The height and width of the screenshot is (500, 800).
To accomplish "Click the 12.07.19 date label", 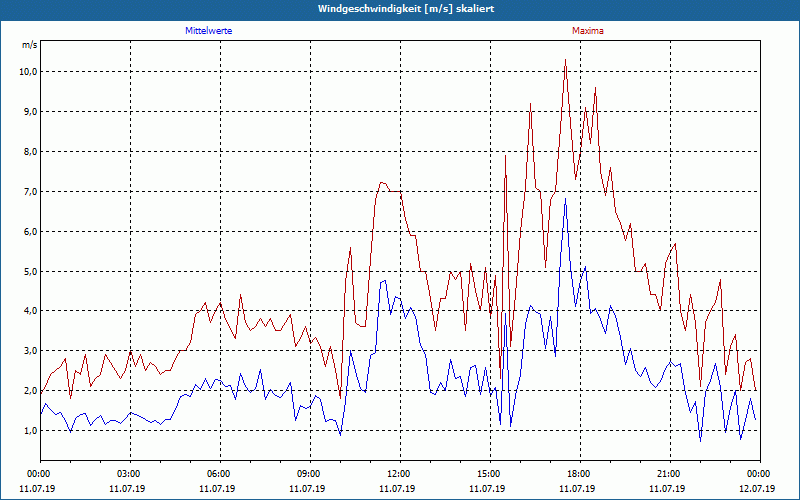I will click(757, 488).
